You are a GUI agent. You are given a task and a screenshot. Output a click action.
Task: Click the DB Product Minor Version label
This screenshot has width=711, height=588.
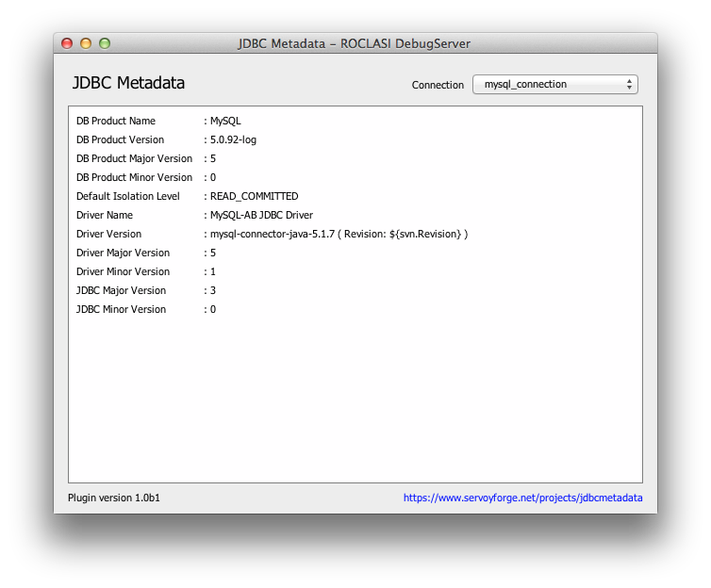(134, 177)
